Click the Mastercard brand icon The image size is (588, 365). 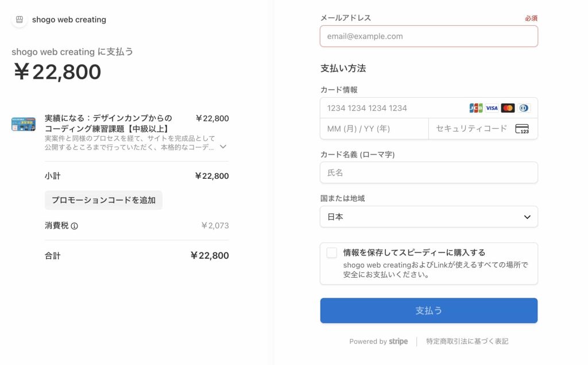508,108
